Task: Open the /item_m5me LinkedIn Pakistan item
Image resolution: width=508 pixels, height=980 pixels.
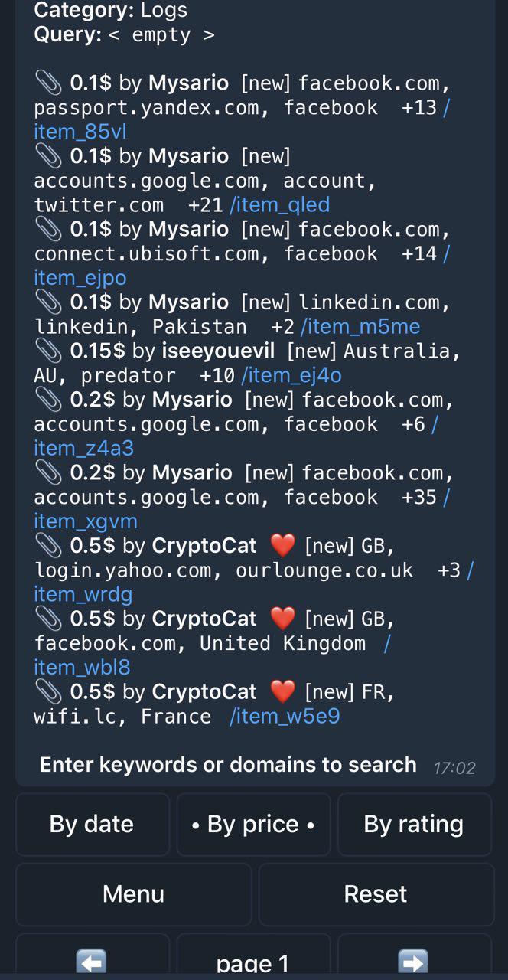Action: pos(360,327)
